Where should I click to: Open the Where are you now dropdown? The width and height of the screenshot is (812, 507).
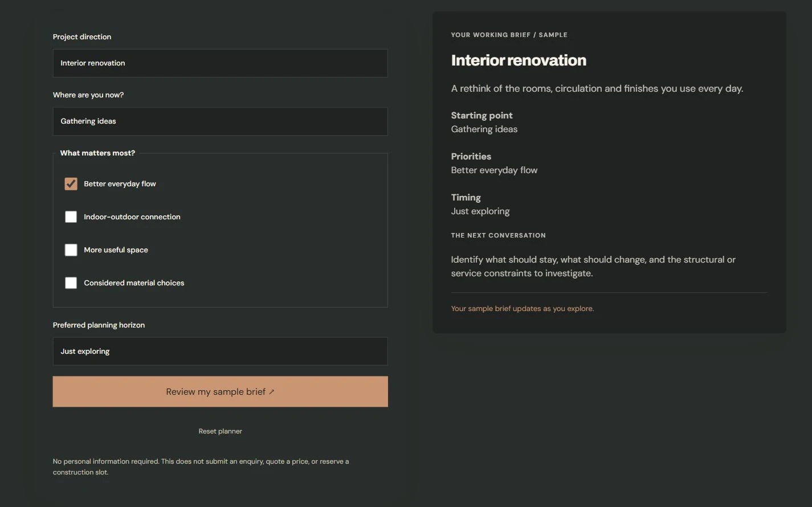[x=220, y=121]
